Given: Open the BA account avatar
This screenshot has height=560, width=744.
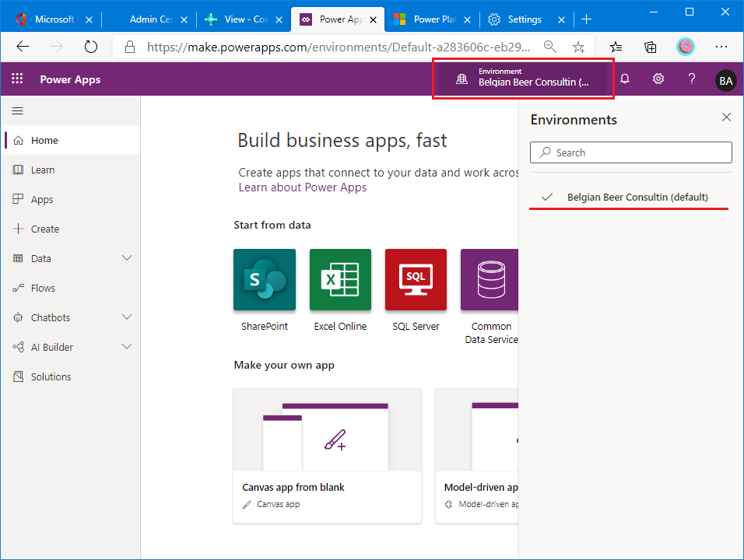Looking at the screenshot, I should pyautogui.click(x=726, y=81).
